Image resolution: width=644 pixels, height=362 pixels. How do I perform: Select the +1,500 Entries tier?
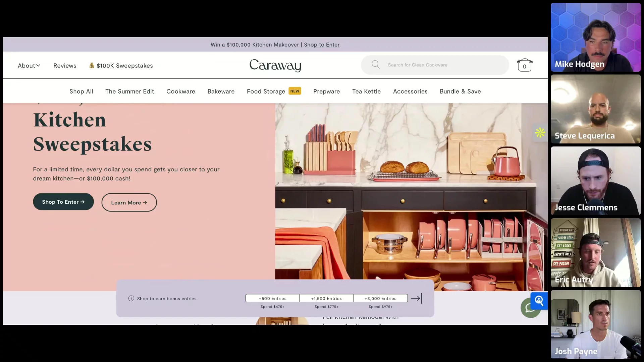tap(326, 298)
